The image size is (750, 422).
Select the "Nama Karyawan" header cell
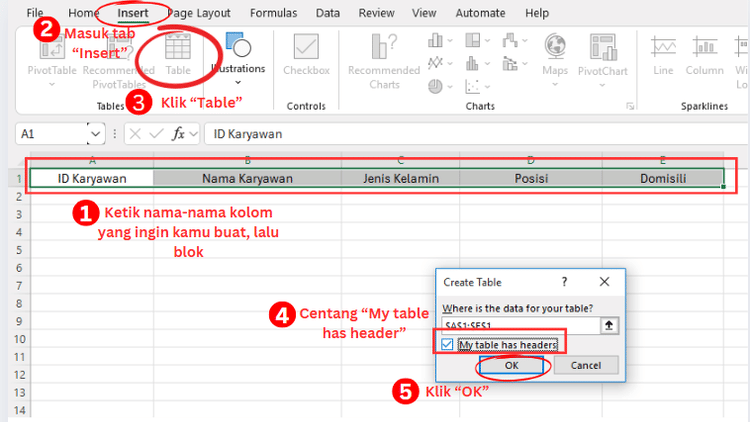click(x=247, y=178)
